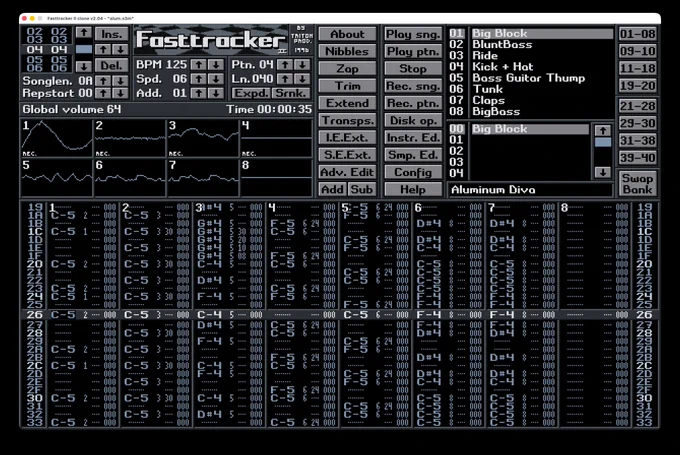Open the Smp. Ed. sample editor
Viewport: 680px width, 455px height.
click(413, 155)
